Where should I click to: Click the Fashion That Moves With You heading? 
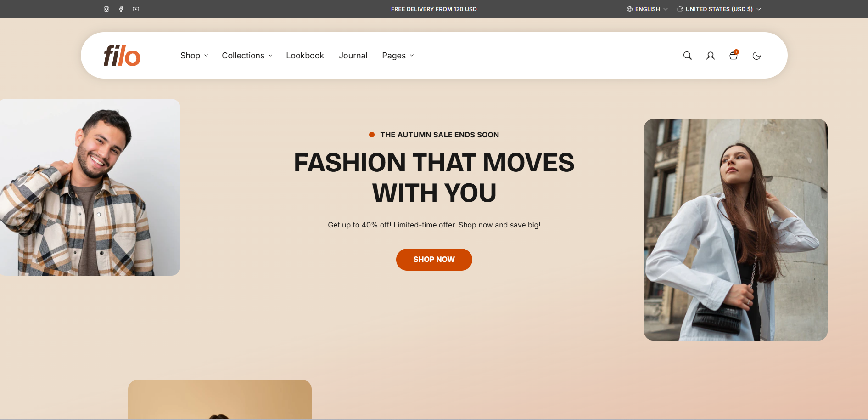[434, 177]
